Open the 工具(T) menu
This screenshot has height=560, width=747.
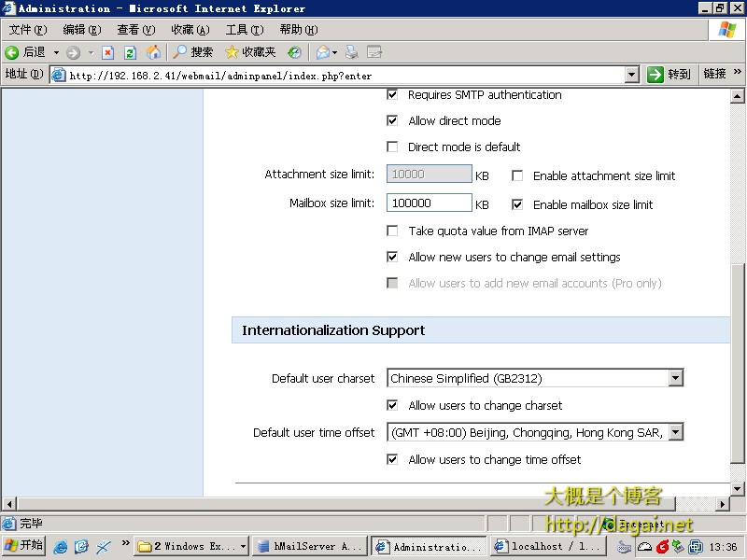(x=244, y=30)
